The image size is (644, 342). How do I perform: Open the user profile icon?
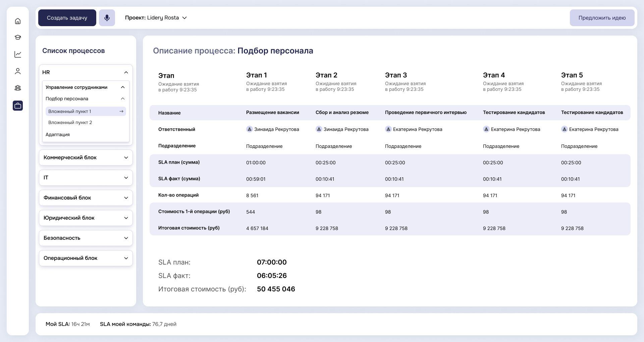click(x=18, y=71)
